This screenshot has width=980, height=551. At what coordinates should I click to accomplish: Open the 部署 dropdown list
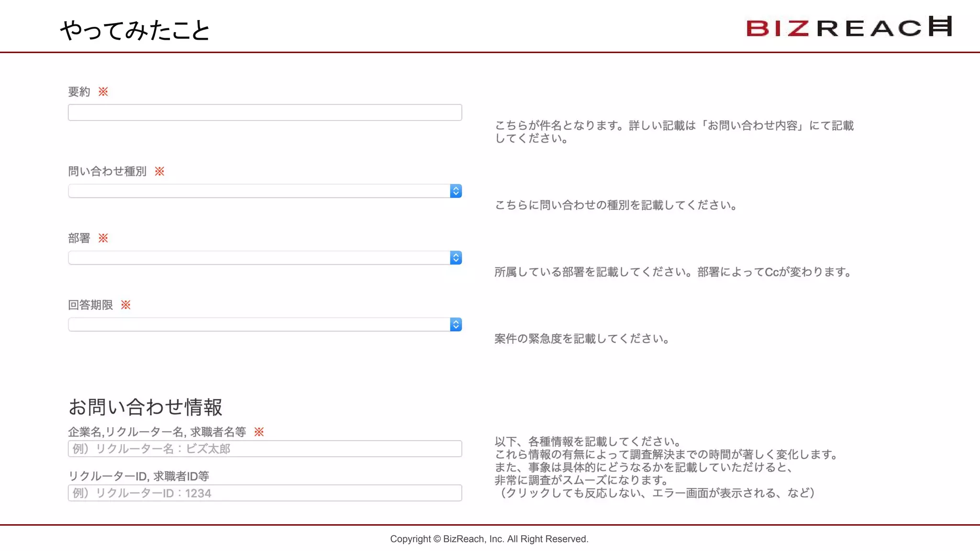tap(265, 258)
